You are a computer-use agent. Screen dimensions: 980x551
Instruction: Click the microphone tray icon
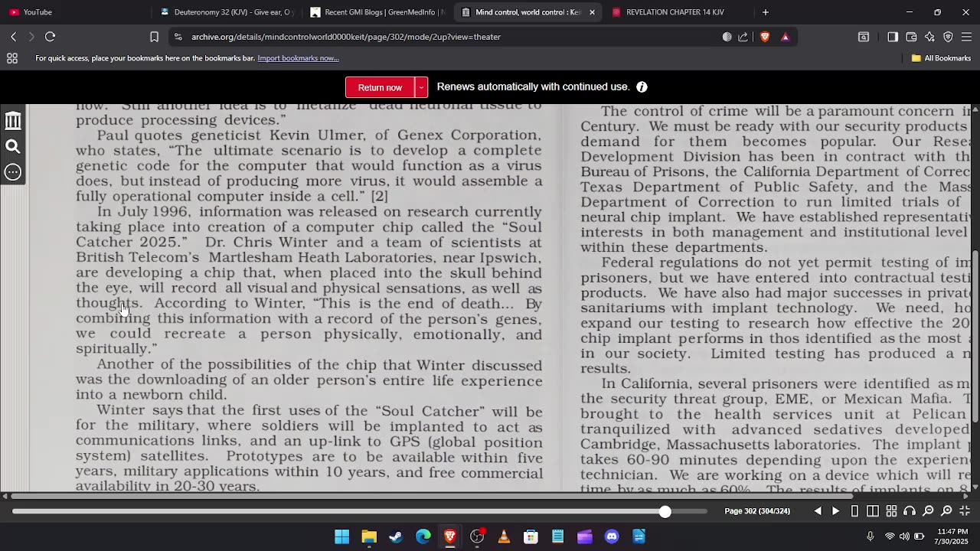[870, 536]
